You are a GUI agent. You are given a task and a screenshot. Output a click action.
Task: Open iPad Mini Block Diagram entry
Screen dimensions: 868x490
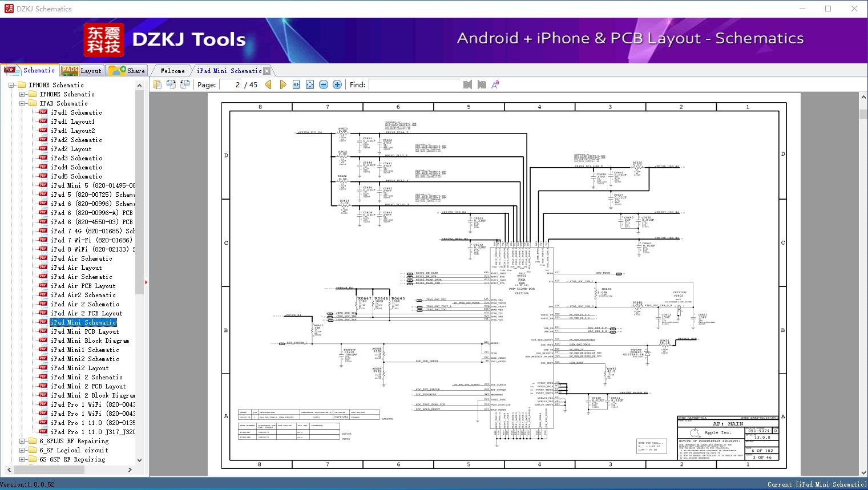click(90, 341)
